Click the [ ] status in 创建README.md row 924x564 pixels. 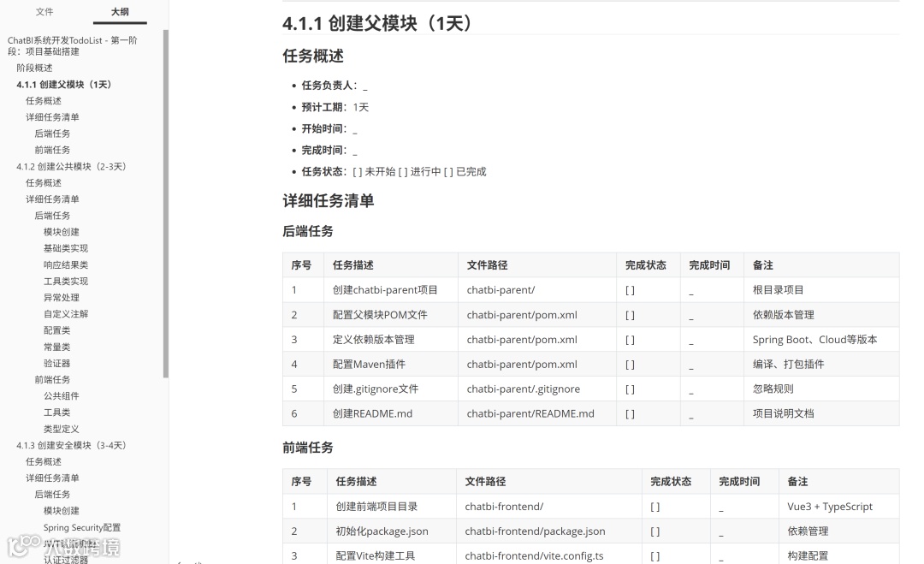tap(630, 413)
